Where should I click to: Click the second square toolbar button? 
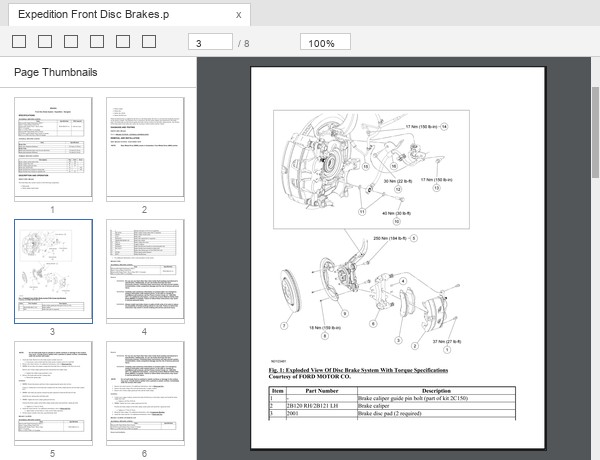pyautogui.click(x=45, y=42)
